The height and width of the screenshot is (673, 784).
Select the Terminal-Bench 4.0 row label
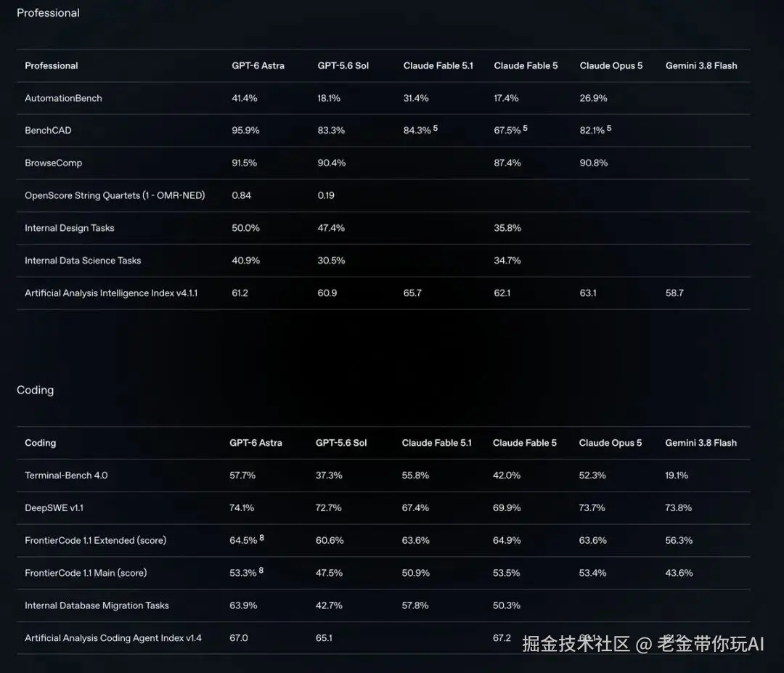coord(66,475)
